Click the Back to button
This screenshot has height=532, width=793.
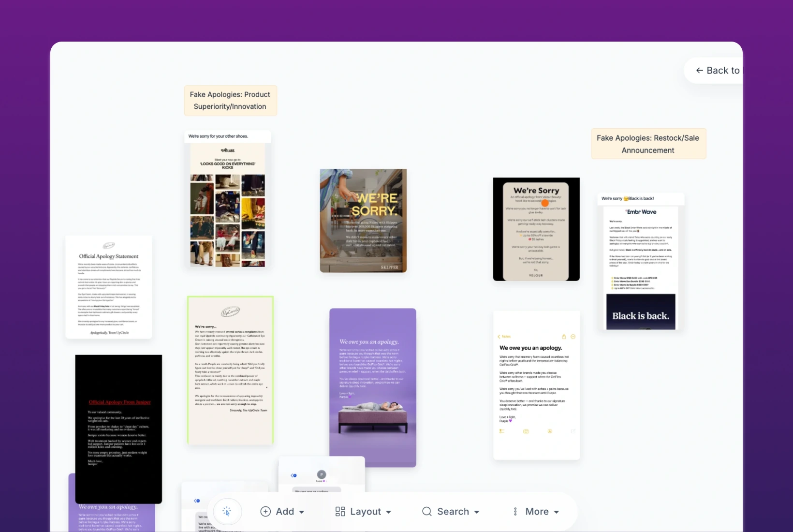714,71
